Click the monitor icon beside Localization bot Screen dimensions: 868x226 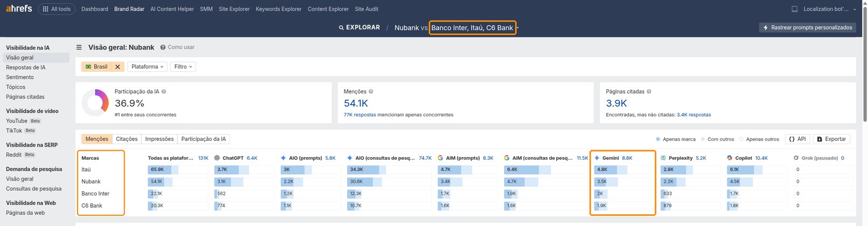pyautogui.click(x=794, y=9)
